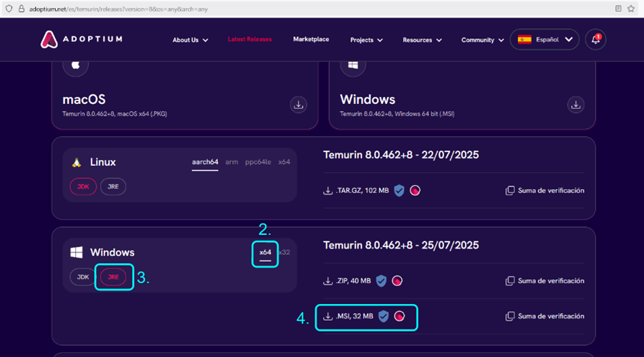
Task: Bookmark this page with star icon
Action: coord(631,9)
